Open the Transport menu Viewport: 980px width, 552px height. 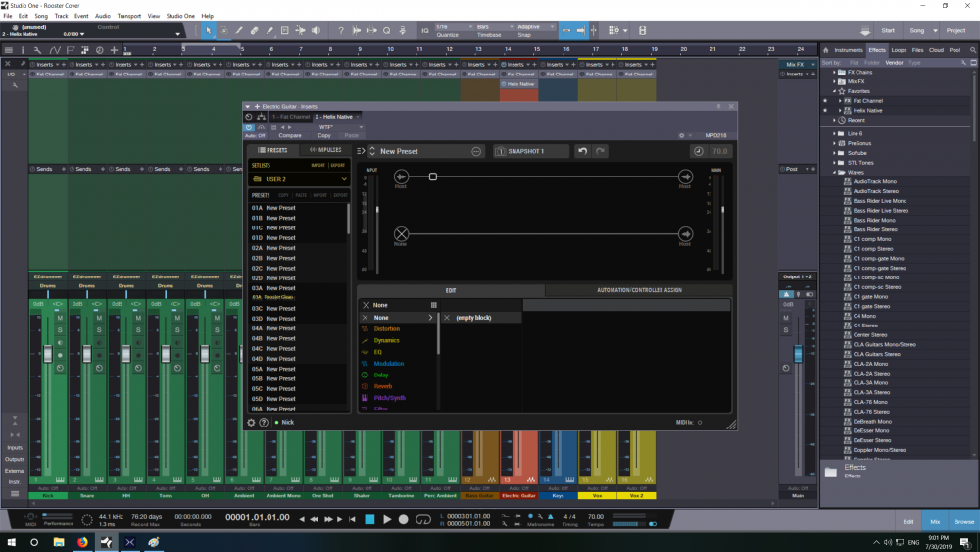click(128, 16)
